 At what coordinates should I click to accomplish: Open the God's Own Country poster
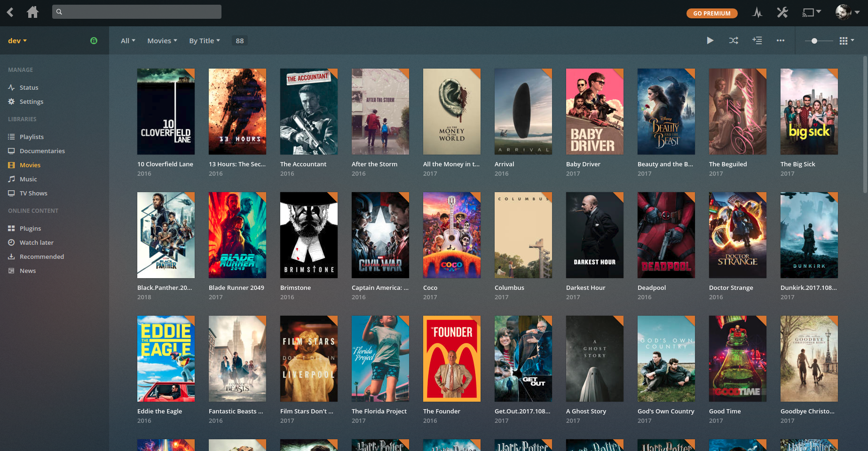pos(666,358)
